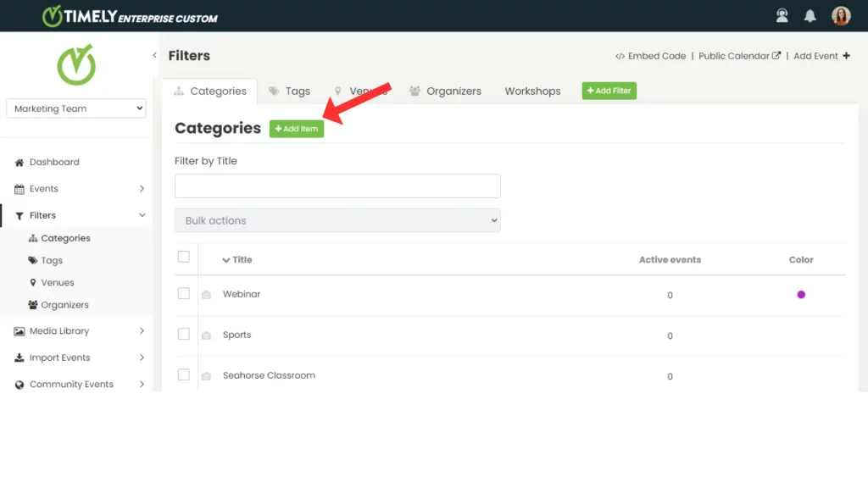Viewport: 868px width, 488px height.
Task: Open the user profile avatar
Action: [841, 15]
